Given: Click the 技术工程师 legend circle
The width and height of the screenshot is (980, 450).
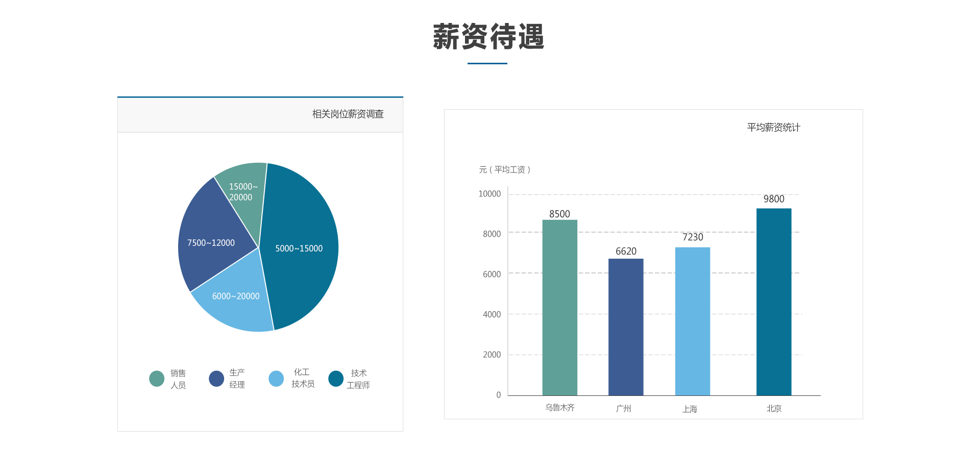Looking at the screenshot, I should 336,379.
